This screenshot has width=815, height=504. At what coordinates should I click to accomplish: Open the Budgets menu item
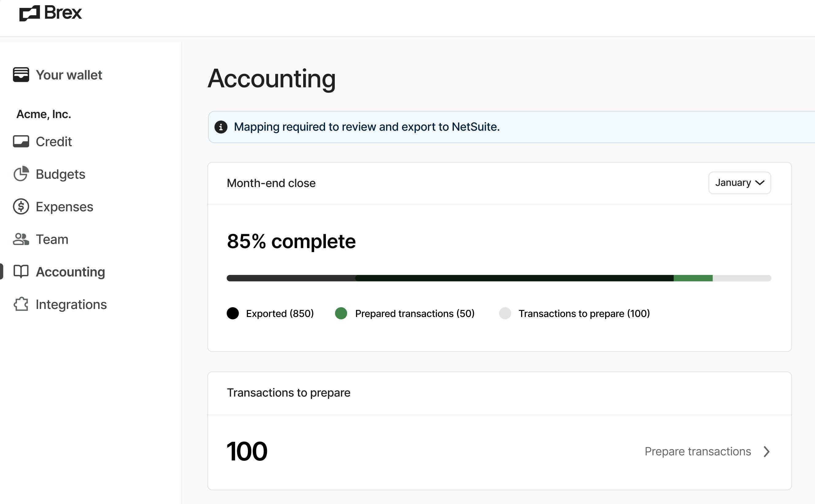(x=60, y=174)
